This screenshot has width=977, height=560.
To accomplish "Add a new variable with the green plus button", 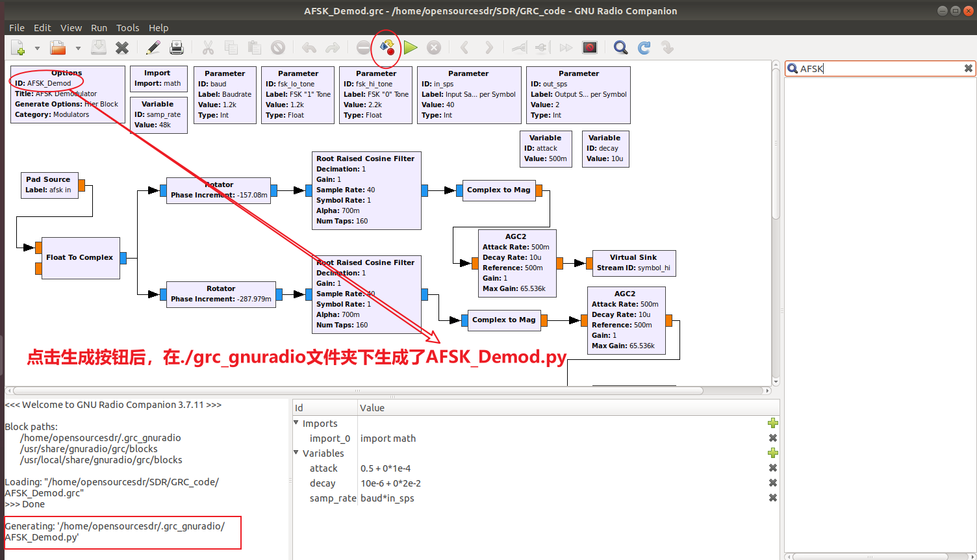I will tap(772, 453).
